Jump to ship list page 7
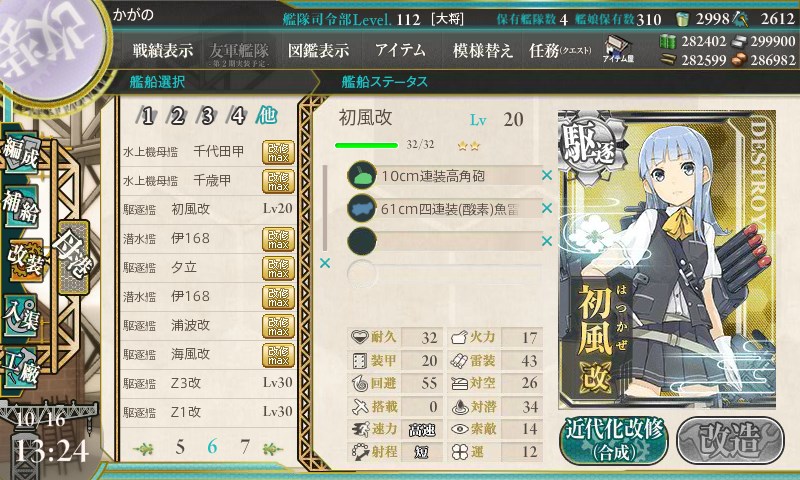Viewport: 800px width, 480px height. 244,447
